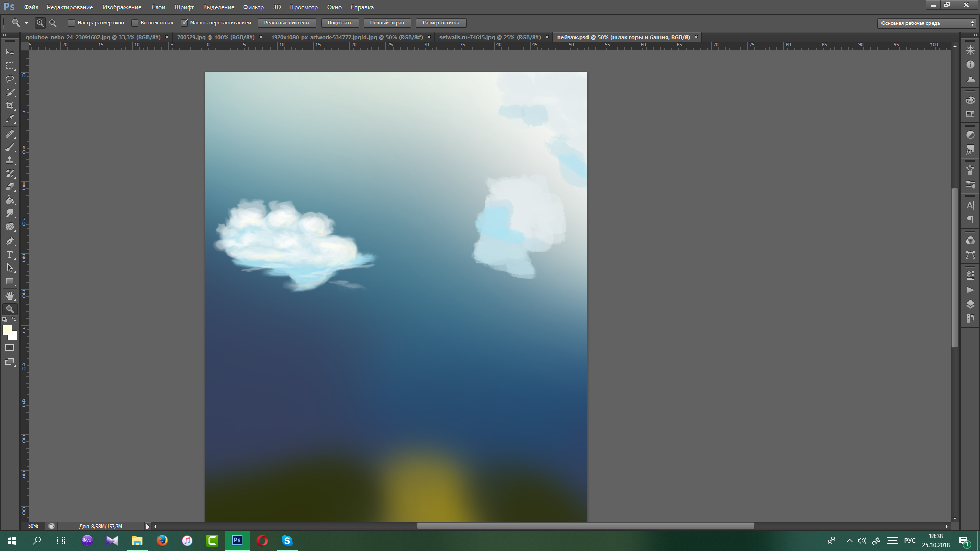Click the foreground color swatch
Image resolution: width=980 pixels, height=551 pixels.
pyautogui.click(x=7, y=330)
